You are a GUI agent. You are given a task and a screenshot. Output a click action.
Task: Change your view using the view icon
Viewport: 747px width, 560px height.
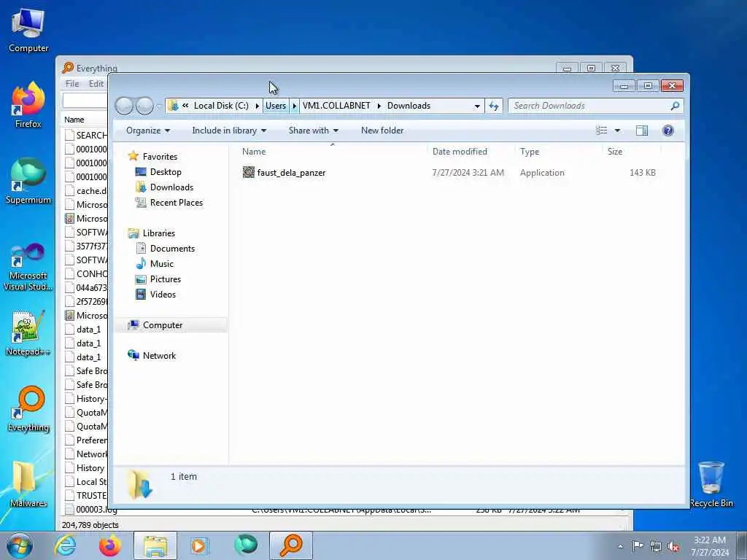click(x=601, y=131)
